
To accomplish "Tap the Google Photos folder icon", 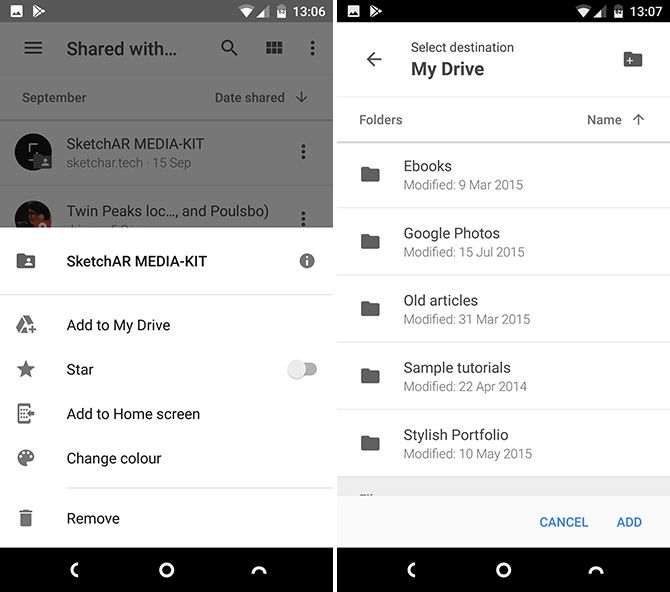I will 370,242.
